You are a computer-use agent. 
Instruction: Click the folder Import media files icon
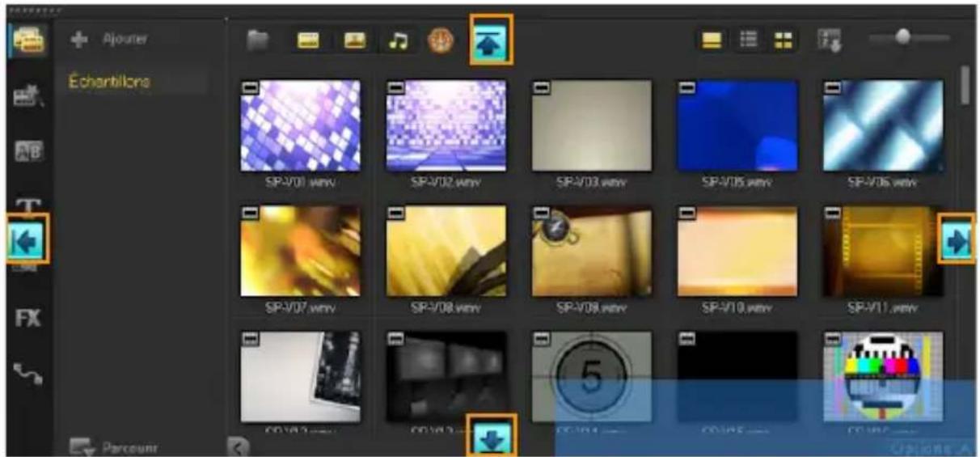tap(258, 42)
